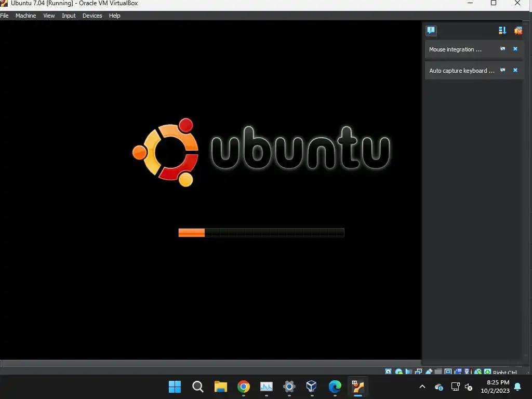Screen dimensions: 532x399
Task: Open the View menu
Action: click(49, 16)
